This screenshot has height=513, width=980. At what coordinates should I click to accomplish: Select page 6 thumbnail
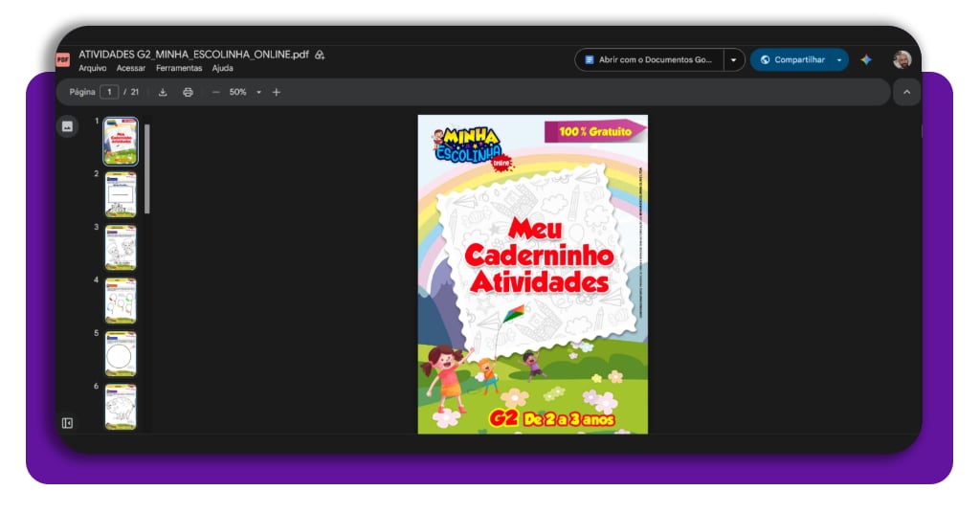pyautogui.click(x=121, y=407)
